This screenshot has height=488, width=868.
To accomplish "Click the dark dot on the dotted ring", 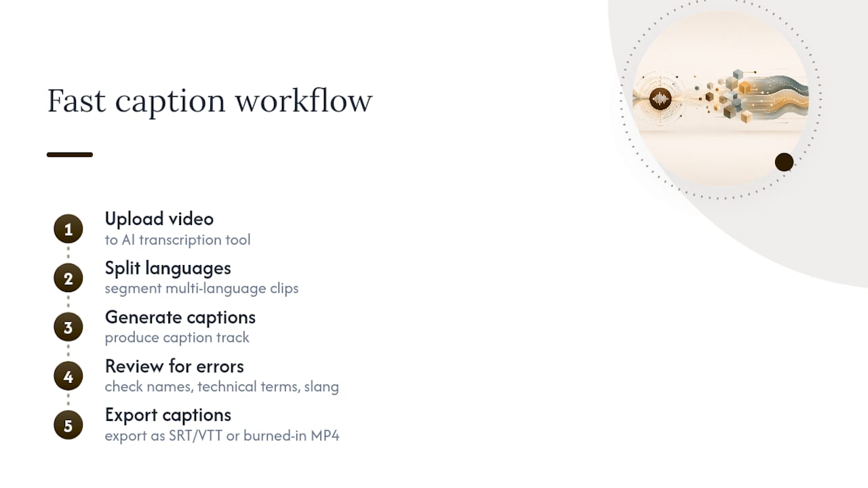I will (x=784, y=162).
